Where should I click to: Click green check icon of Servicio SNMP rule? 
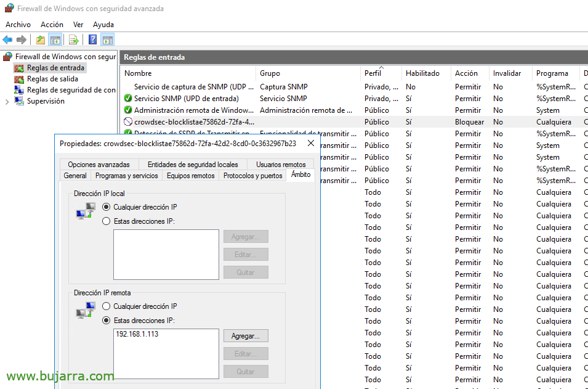pos(128,99)
